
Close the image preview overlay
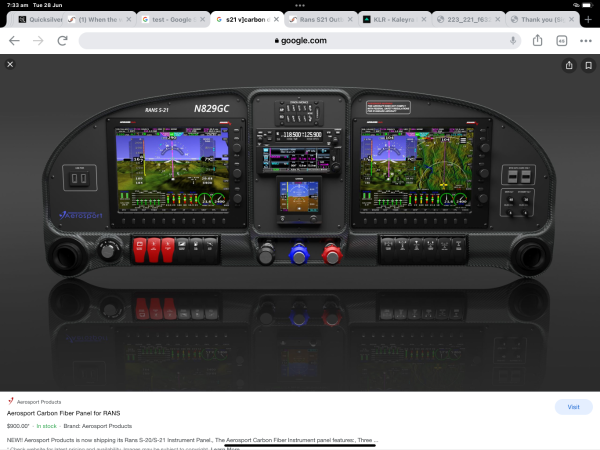(10, 64)
